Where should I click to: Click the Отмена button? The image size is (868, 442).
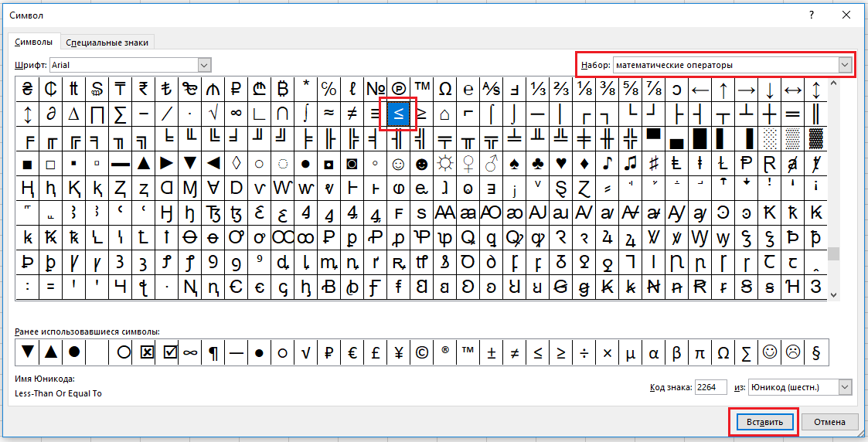click(829, 422)
